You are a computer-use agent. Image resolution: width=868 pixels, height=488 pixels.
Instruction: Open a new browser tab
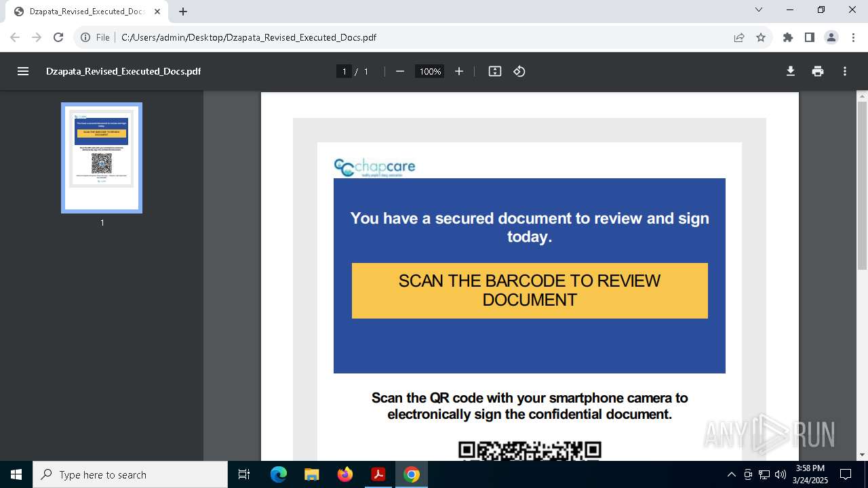click(183, 12)
